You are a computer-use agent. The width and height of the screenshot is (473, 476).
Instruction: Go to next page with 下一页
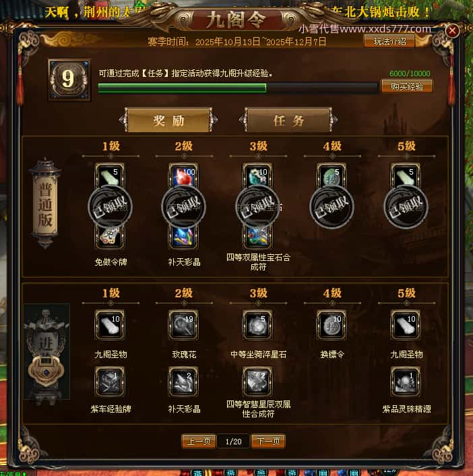coord(268,441)
